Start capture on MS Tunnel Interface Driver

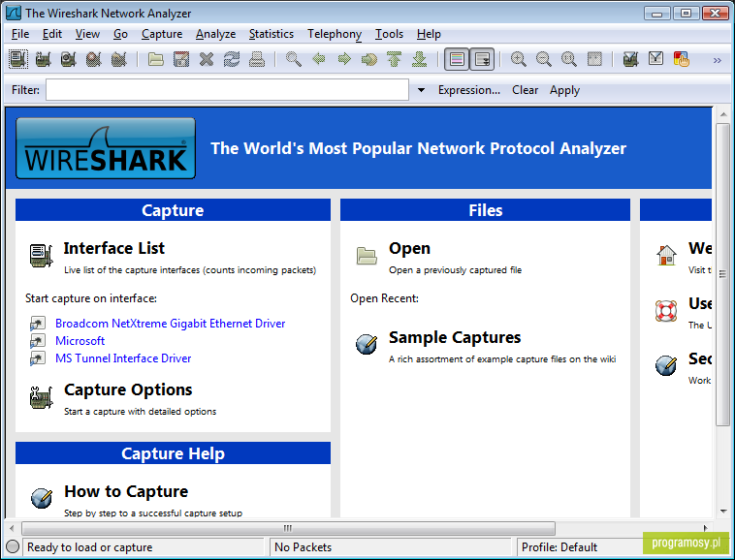click(x=123, y=358)
